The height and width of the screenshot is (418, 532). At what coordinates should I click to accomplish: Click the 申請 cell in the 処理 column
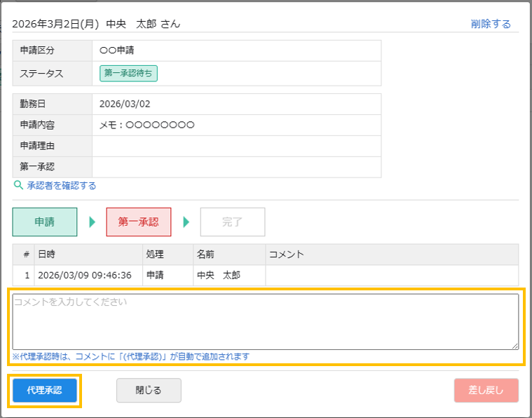[168, 275]
